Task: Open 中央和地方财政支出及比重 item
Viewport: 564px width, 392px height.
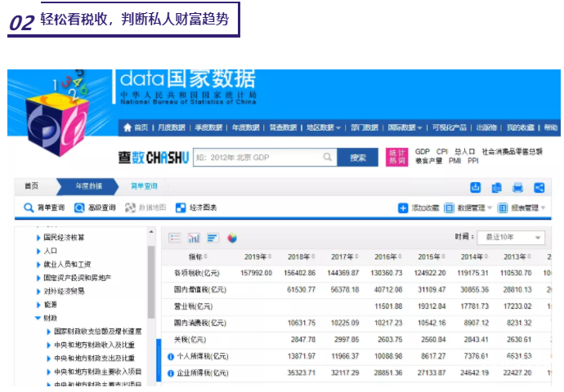Action: point(94,359)
